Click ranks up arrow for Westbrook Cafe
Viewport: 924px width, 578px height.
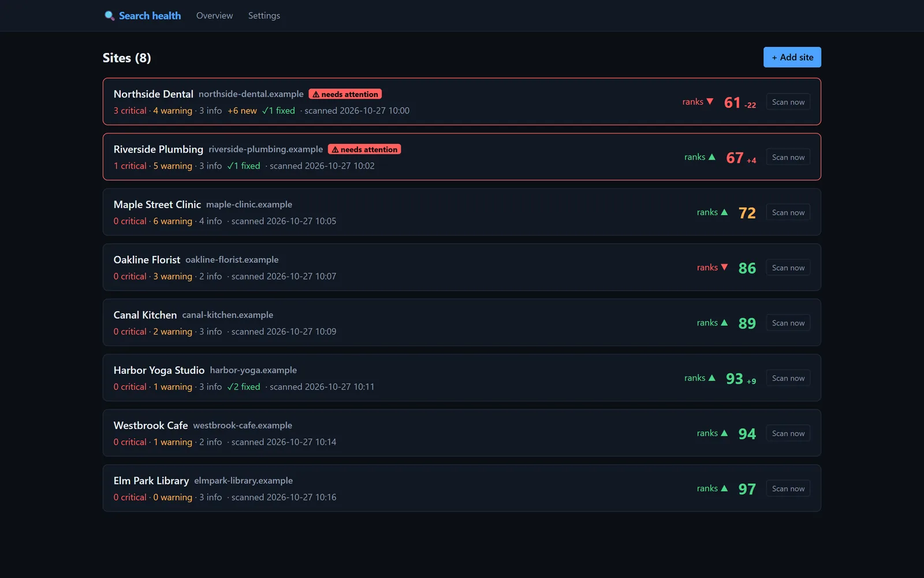pyautogui.click(x=724, y=433)
